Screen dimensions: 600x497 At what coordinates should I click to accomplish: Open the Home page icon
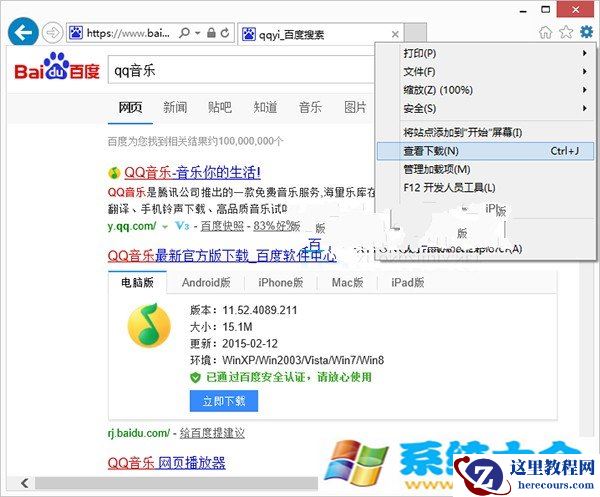click(546, 32)
